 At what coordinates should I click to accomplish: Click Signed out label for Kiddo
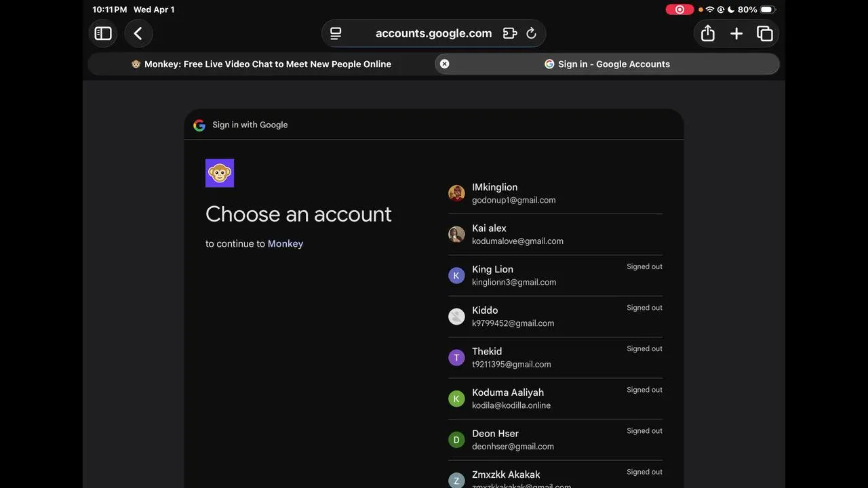[x=644, y=308]
